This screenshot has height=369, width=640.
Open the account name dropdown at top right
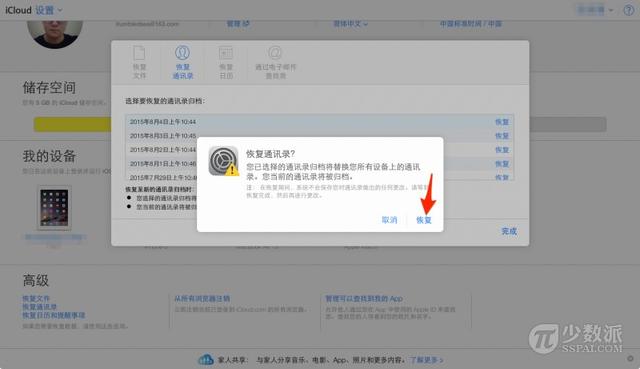click(x=595, y=10)
